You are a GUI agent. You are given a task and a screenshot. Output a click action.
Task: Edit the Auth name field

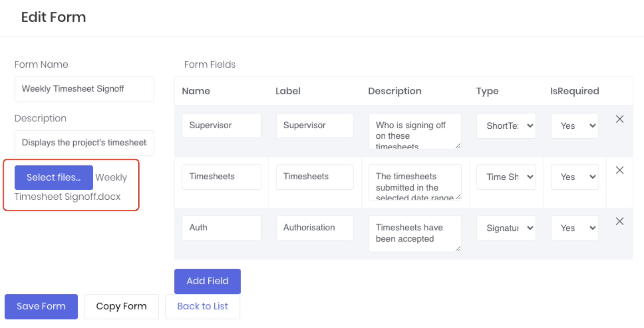pos(221,228)
